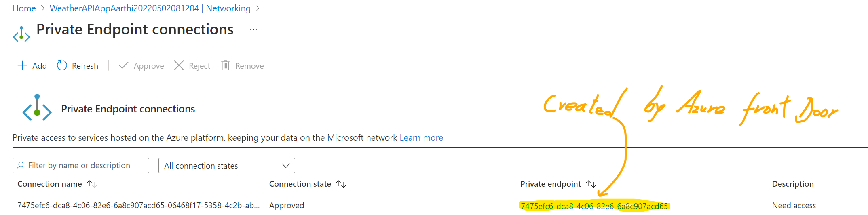The height and width of the screenshot is (215, 868).
Task: Sort by Private endpoint column arrows
Action: 591,184
